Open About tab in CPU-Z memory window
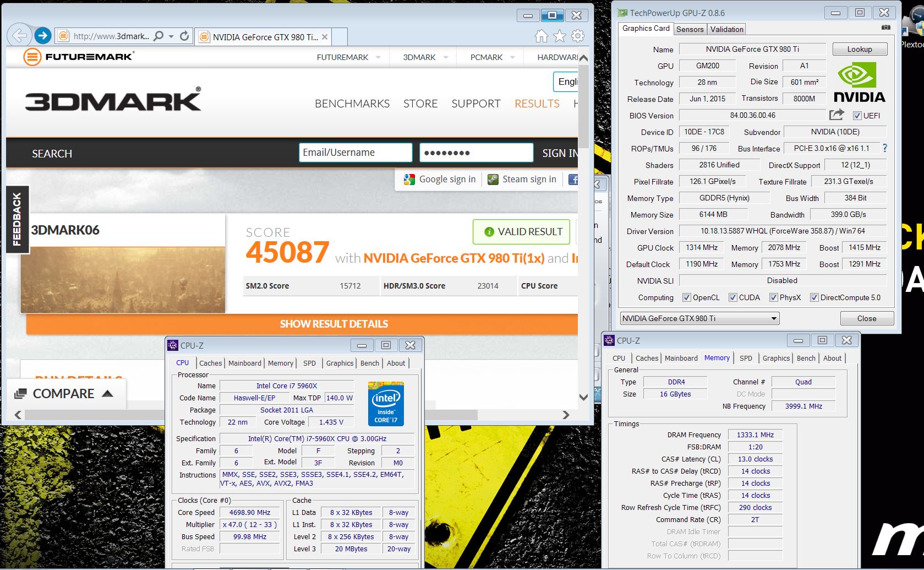This screenshot has width=924, height=570. [832, 358]
